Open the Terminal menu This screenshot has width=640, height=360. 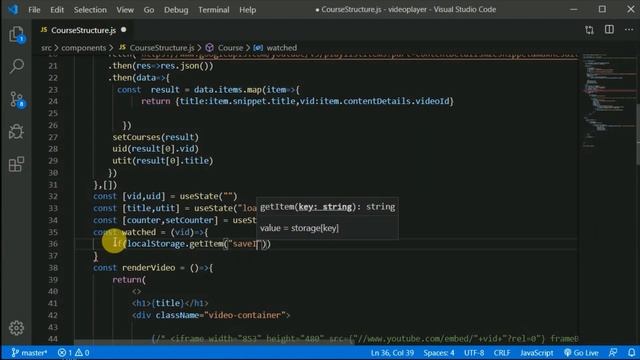coord(213,9)
